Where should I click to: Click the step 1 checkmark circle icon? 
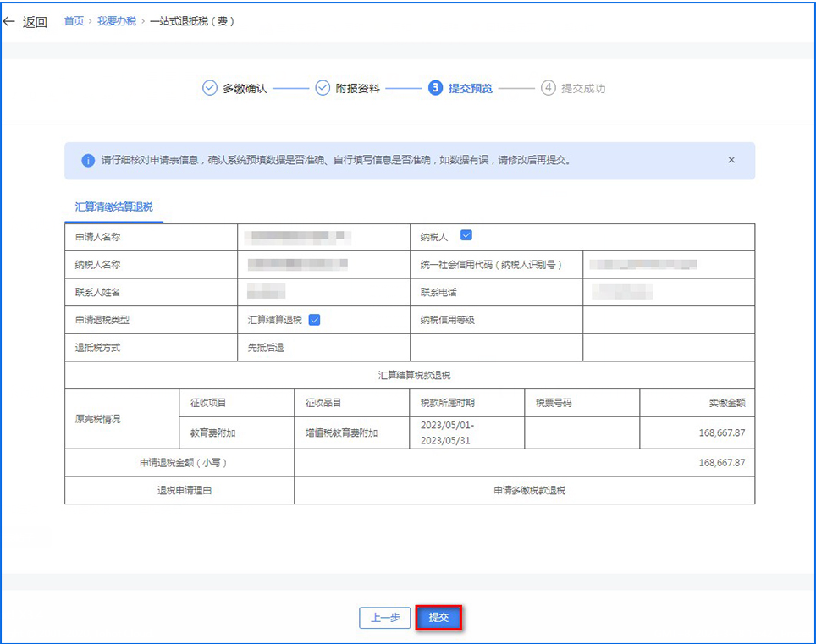point(210,88)
